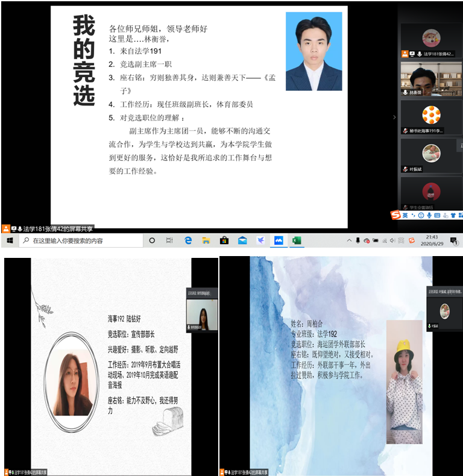463x476 pixels.
Task: Open File Explorer from the taskbar
Action: (x=206, y=240)
